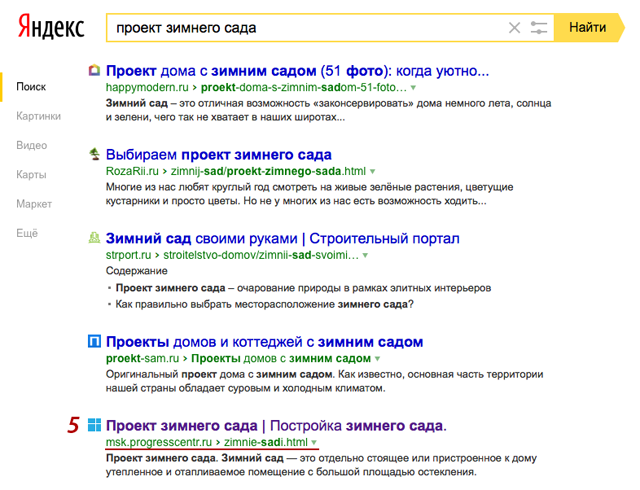The image size is (640, 490).
Task: Open 'Зимний сад своими руками' result
Action: click(x=282, y=238)
